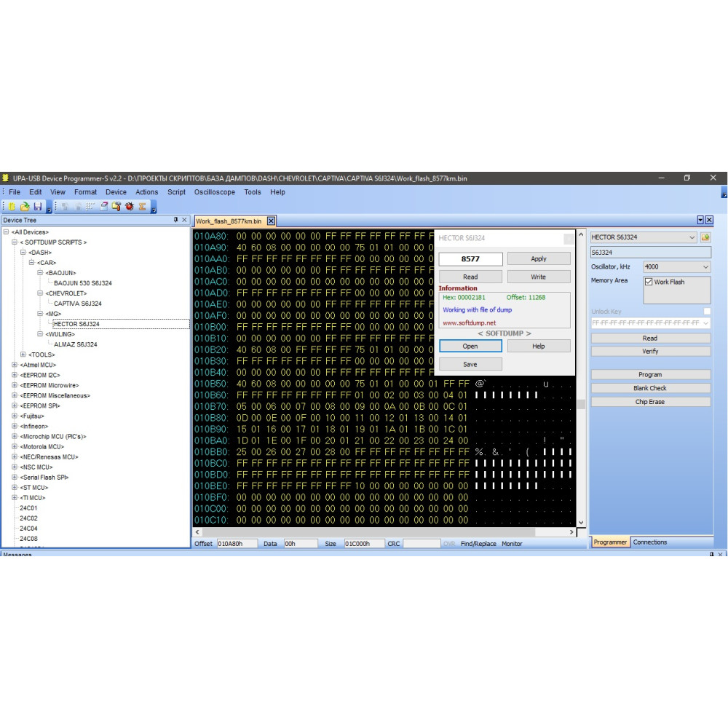
Task: Open the Oscillator kHz dropdown
Action: click(705, 267)
